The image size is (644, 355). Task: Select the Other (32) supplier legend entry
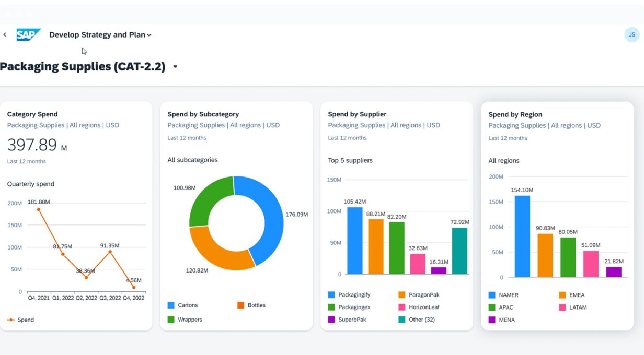417,319
